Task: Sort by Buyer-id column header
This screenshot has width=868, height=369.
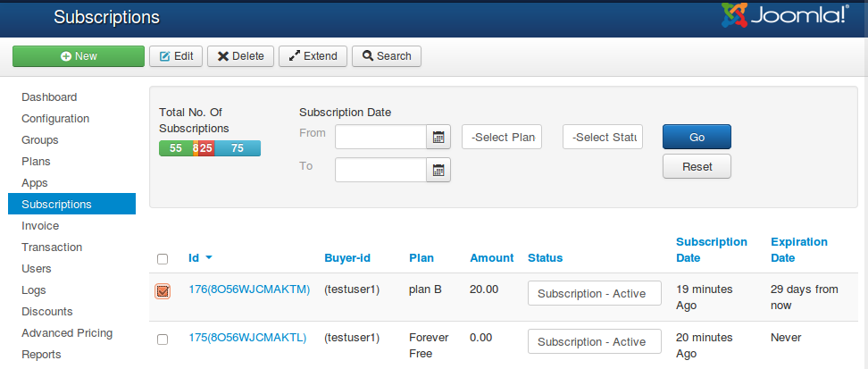Action: coord(347,257)
